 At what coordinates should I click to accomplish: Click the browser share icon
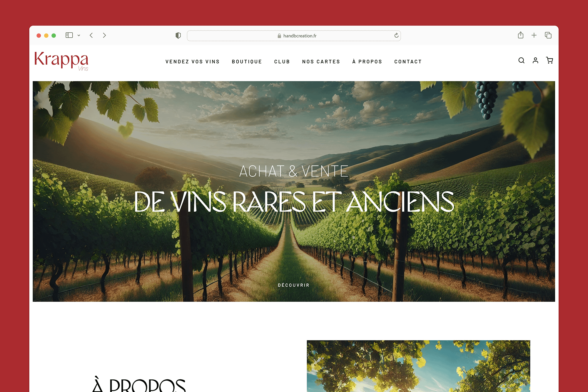coord(521,35)
